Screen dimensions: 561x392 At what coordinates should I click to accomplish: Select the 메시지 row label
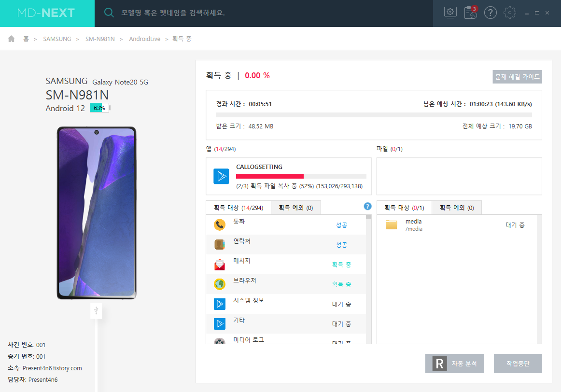[x=242, y=261]
